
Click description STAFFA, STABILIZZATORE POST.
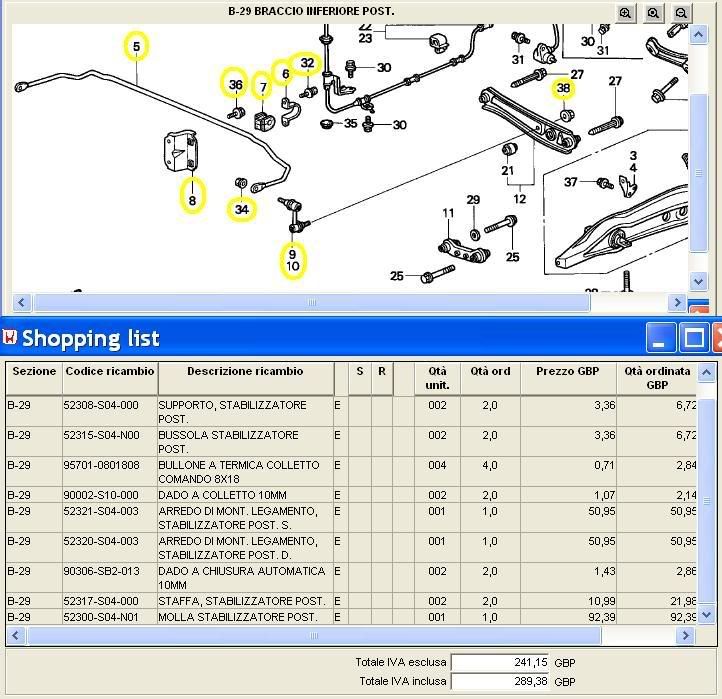tap(242, 601)
